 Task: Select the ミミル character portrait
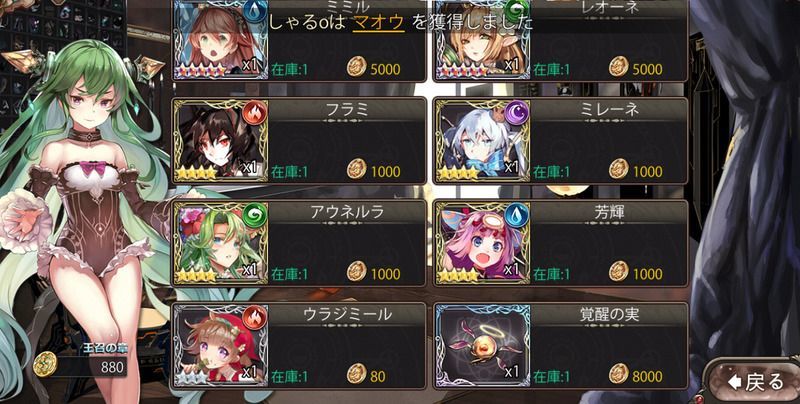point(220,39)
